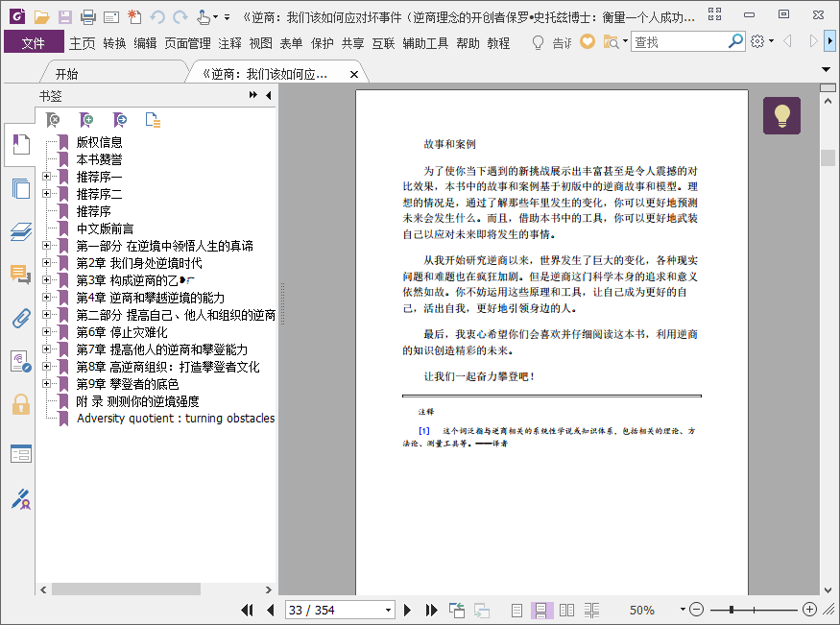Open the 主页 ribbon tab
The height and width of the screenshot is (625, 840).
click(82, 43)
